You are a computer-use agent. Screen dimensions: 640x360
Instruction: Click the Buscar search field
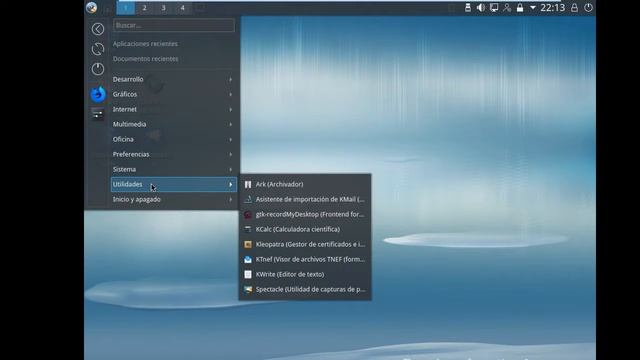[x=174, y=25]
